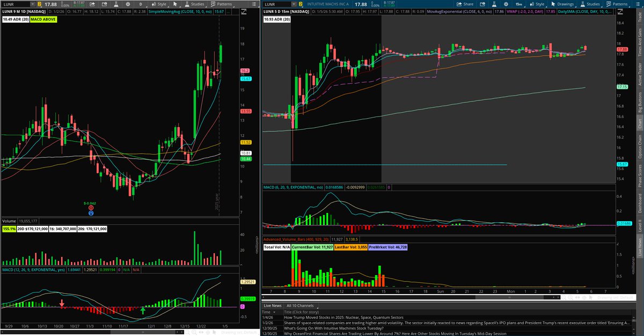
Task: Click the 10.49 ADR (20) label
Action: pos(16,20)
